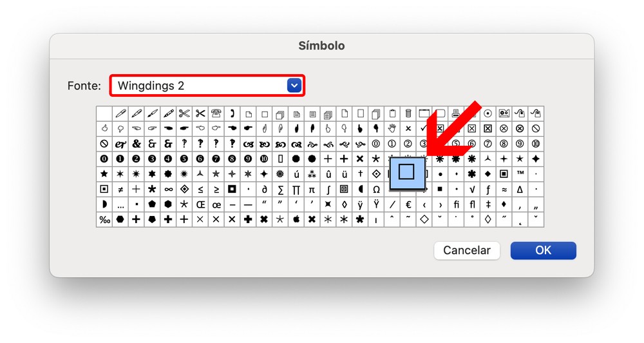Select the printer symbol

[455, 113]
